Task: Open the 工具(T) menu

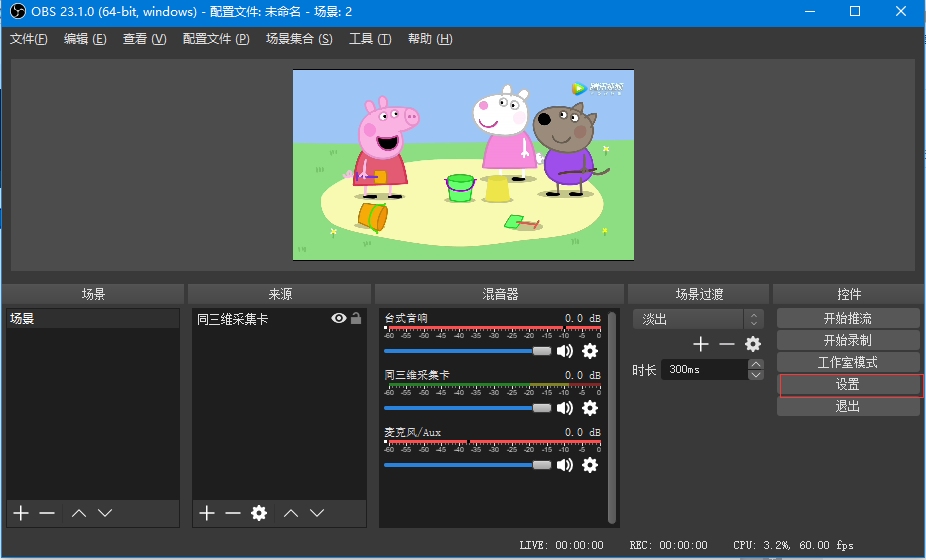Action: tap(370, 39)
